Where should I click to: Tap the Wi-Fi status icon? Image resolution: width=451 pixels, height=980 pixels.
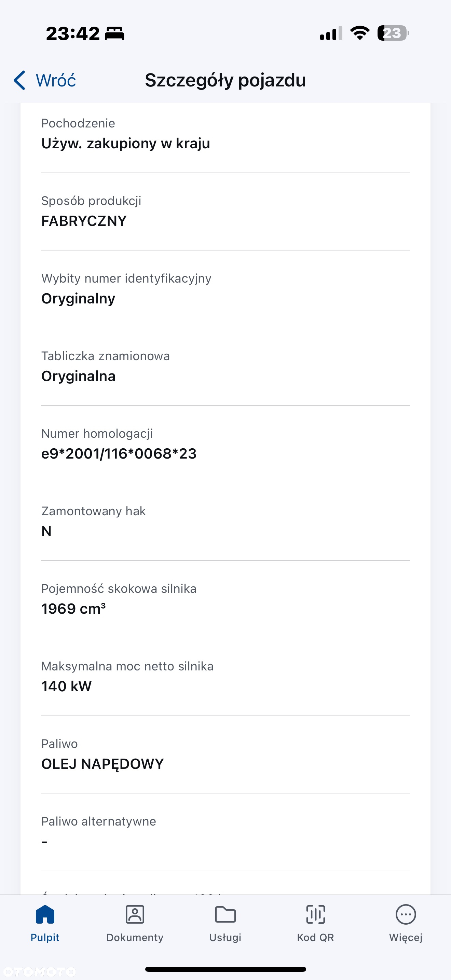pos(360,33)
